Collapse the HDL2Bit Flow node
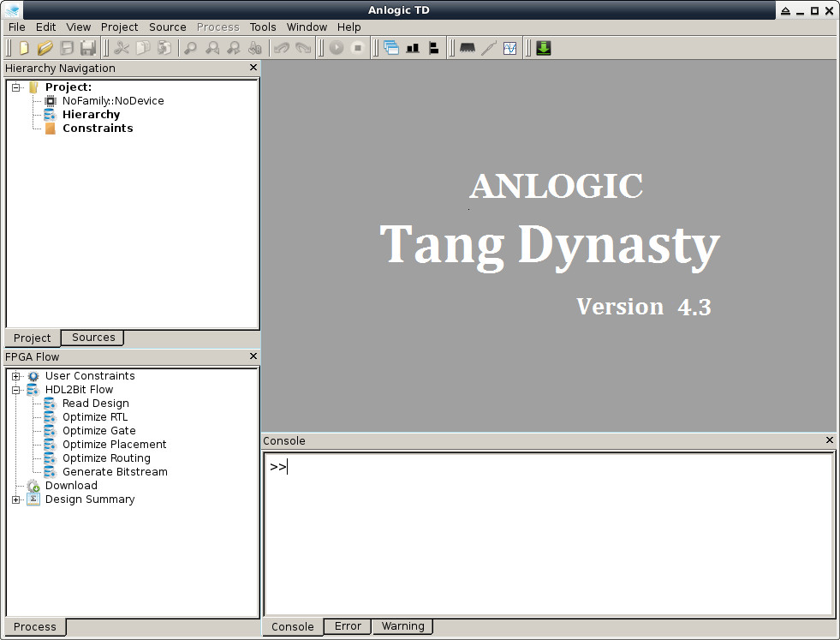Image resolution: width=840 pixels, height=640 pixels. 16,390
